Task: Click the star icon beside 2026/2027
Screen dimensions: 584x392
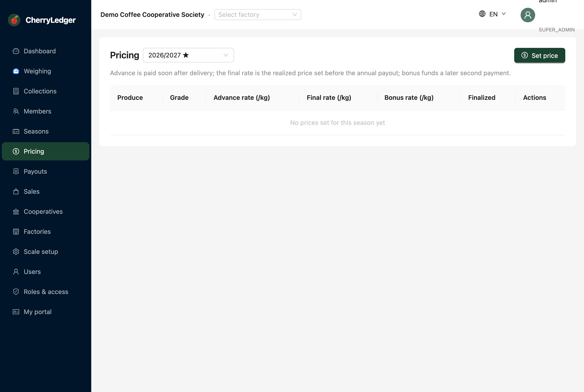Action: pyautogui.click(x=186, y=55)
